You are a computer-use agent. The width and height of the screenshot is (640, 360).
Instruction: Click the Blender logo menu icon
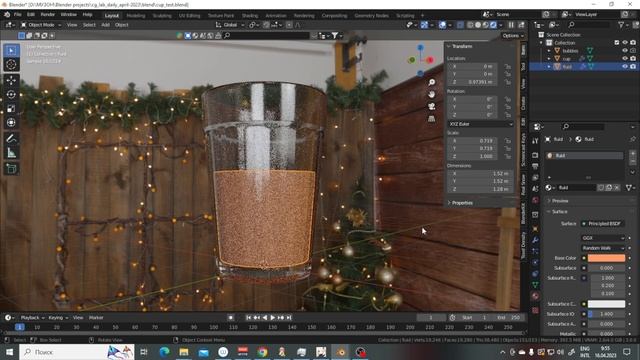coord(7,15)
